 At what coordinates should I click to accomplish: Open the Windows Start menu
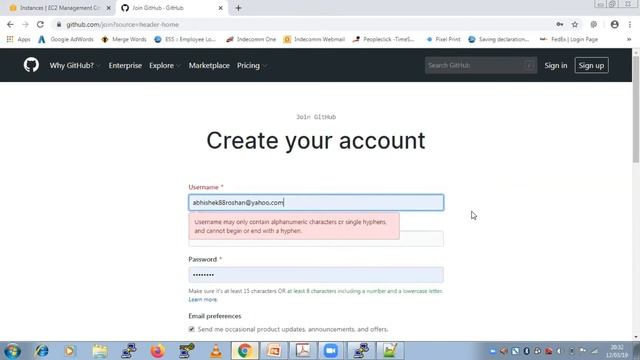pos(12,351)
